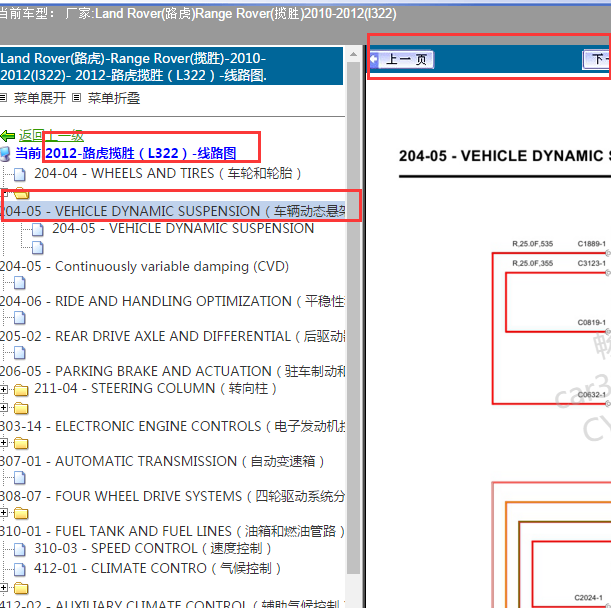Open 204-04 - WHEELS AND TIRES（车轮和轮胎）
Screen dimensions: 611x608
click(168, 173)
